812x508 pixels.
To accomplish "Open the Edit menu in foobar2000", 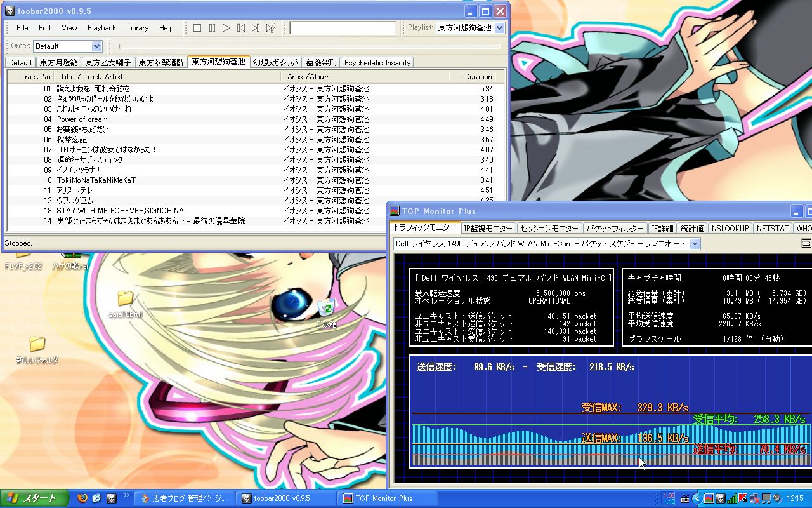I will click(x=44, y=28).
